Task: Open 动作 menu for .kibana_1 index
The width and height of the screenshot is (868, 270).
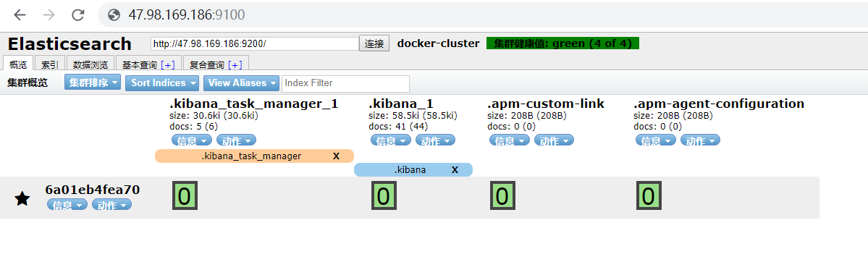Action: point(435,140)
